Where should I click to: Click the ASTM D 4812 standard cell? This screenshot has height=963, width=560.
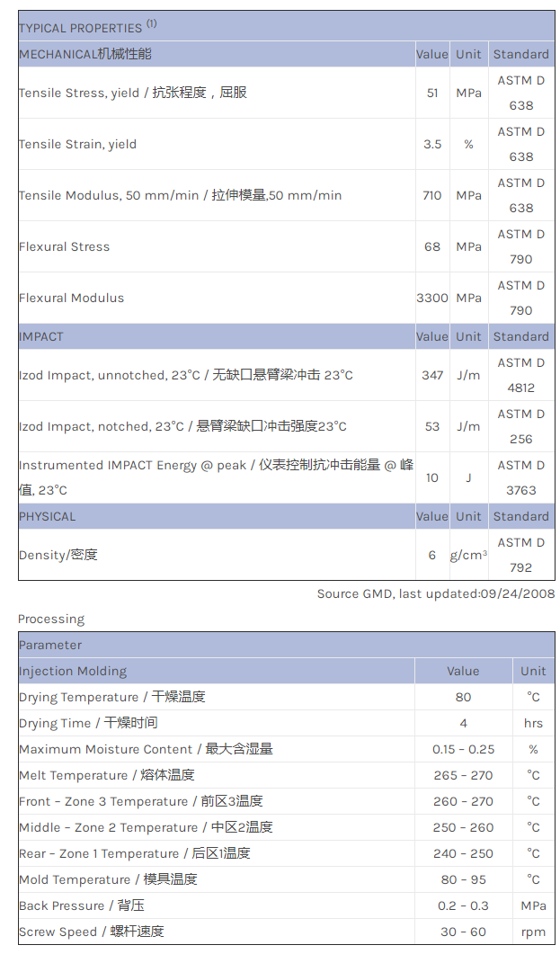click(521, 375)
